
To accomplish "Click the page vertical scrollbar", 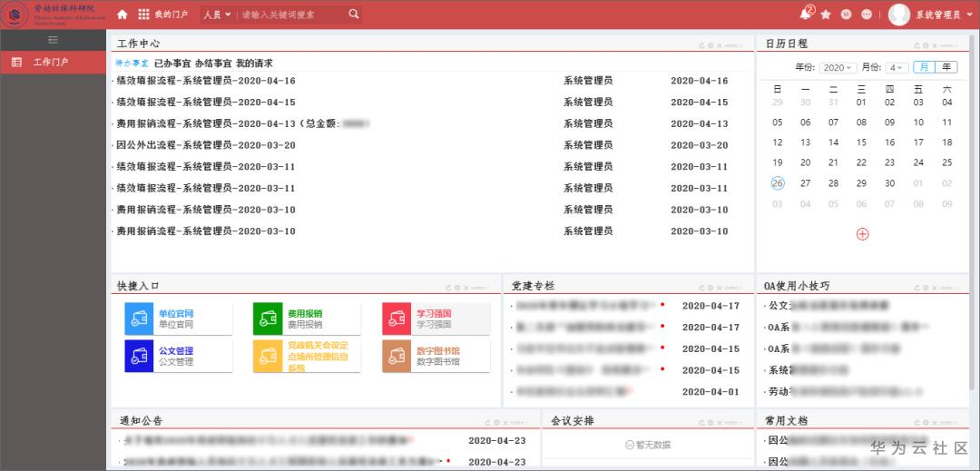I will click(973, 212).
